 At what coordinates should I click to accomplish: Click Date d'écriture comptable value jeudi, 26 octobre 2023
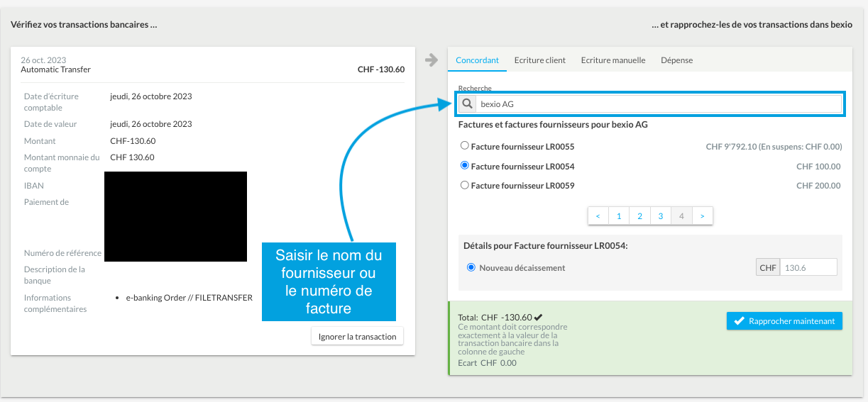tap(151, 96)
